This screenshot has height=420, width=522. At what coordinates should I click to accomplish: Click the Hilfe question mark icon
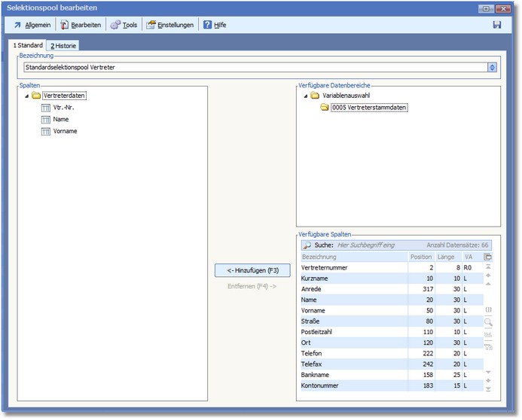[x=207, y=25]
